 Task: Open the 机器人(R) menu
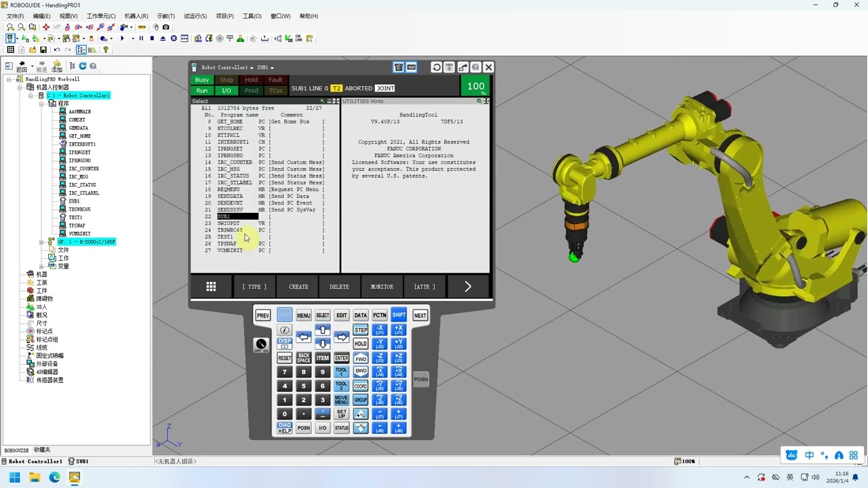point(136,16)
